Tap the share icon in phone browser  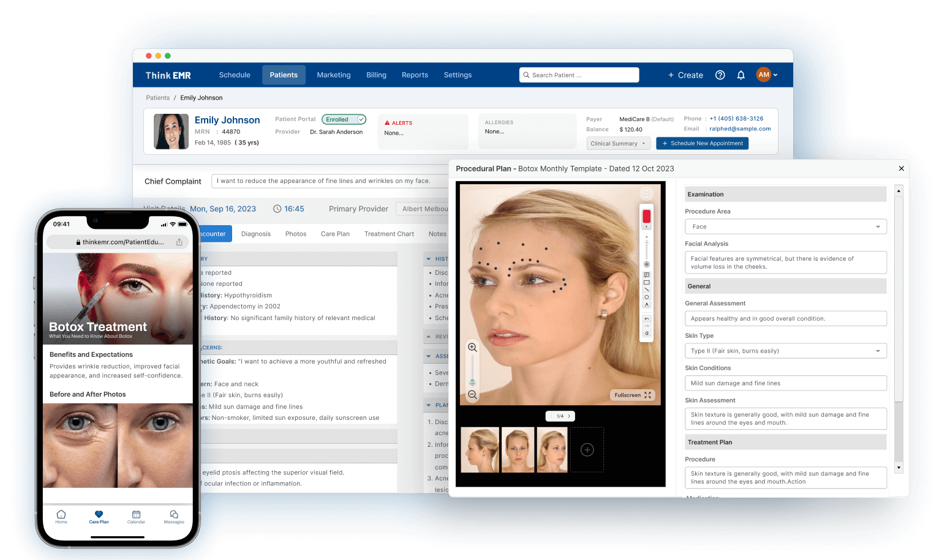click(x=179, y=242)
